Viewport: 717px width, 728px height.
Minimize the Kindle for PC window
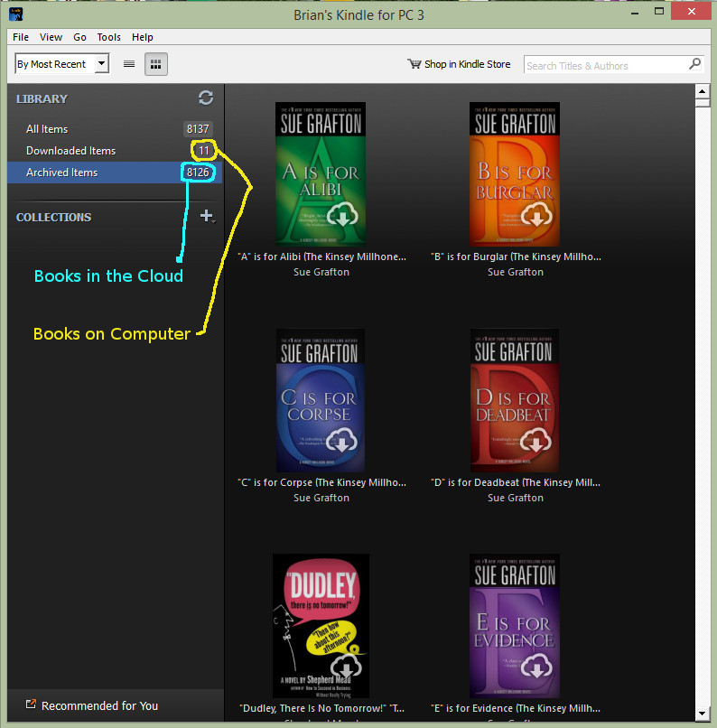point(635,13)
